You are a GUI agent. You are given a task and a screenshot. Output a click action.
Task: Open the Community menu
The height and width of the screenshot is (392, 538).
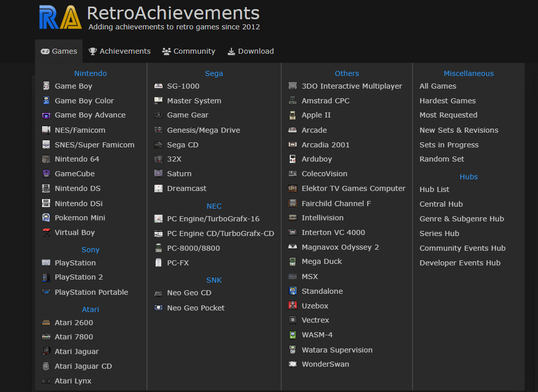click(x=188, y=51)
